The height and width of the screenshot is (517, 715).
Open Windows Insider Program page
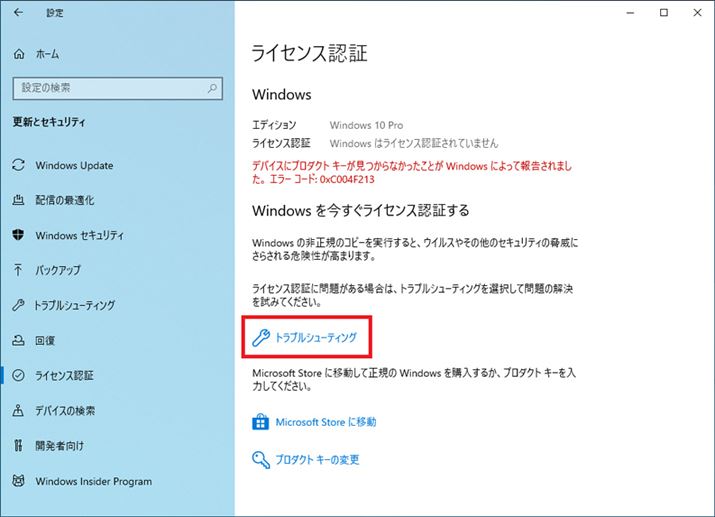(x=94, y=481)
